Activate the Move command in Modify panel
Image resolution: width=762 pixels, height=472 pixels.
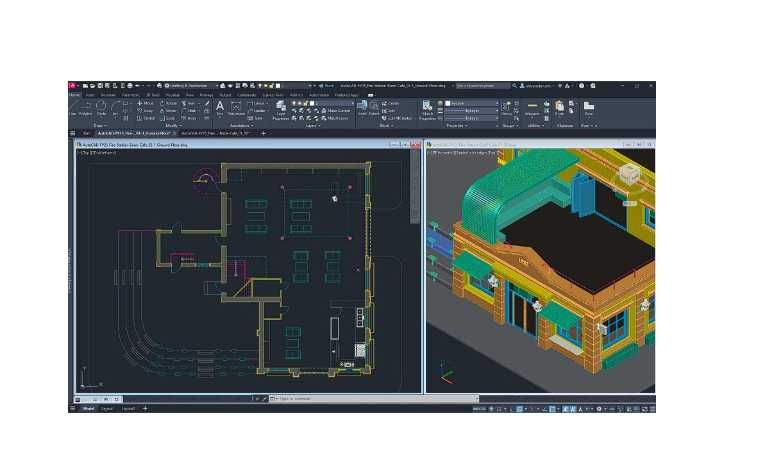pyautogui.click(x=145, y=104)
